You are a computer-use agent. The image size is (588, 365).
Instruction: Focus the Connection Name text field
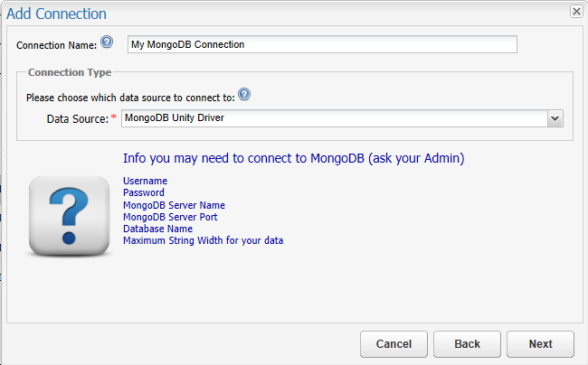pyautogui.click(x=321, y=44)
